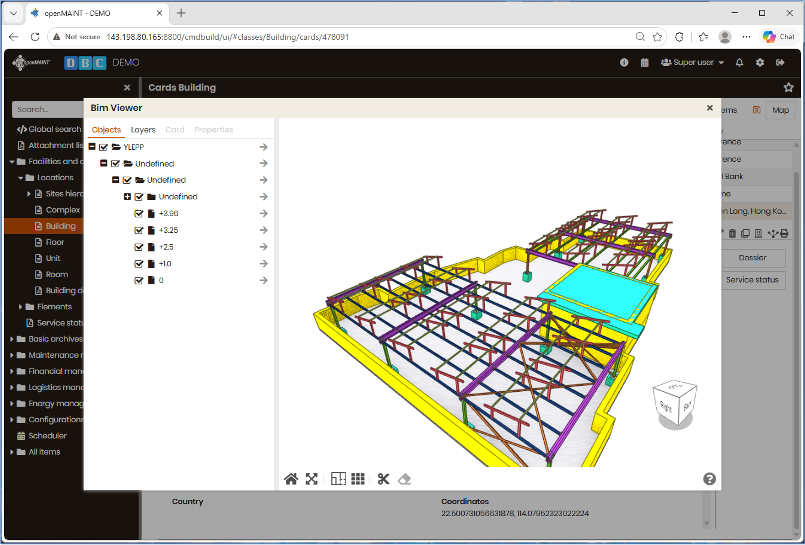Click the arrow next to +1.0 level

[263, 264]
